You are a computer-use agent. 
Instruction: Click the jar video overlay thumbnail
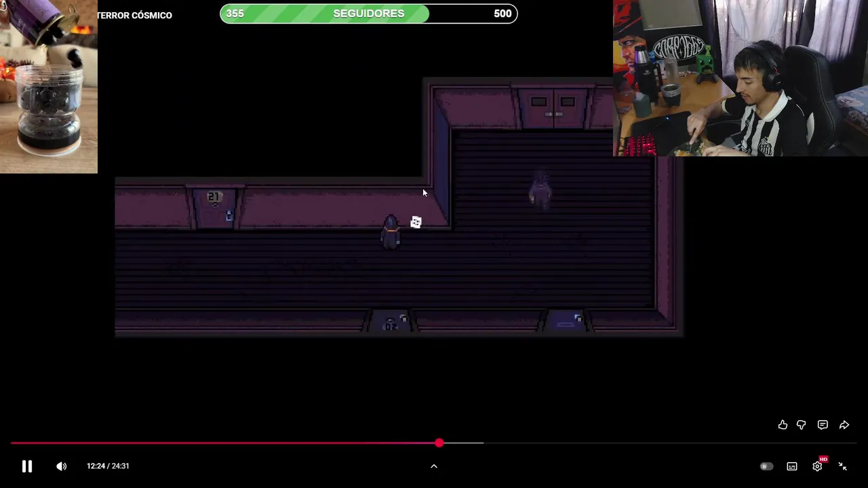tap(49, 87)
